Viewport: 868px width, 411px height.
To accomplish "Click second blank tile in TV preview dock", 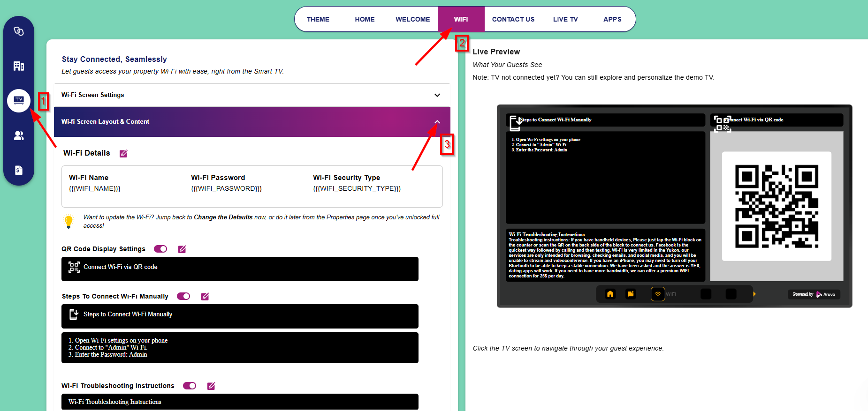I will point(731,294).
